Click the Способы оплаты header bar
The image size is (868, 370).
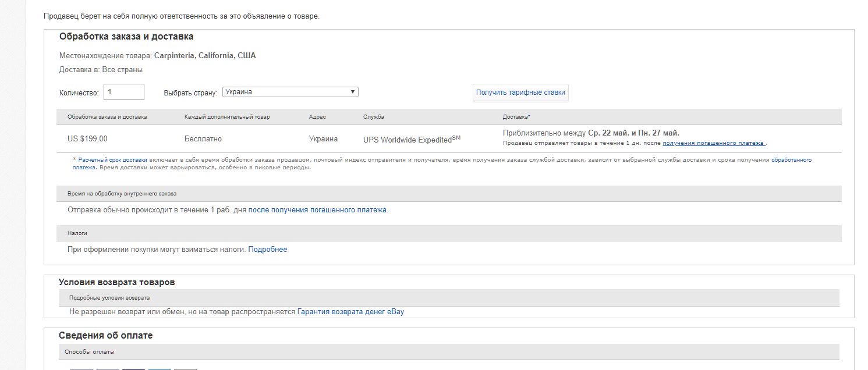click(90, 352)
